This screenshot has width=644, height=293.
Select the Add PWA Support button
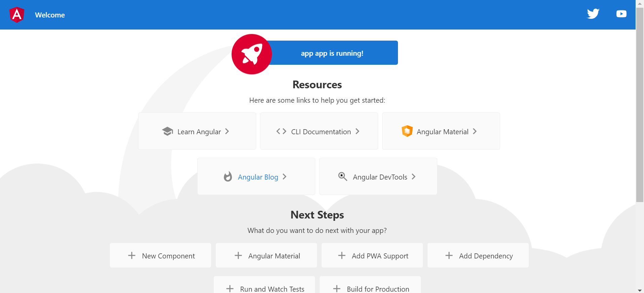(x=372, y=255)
